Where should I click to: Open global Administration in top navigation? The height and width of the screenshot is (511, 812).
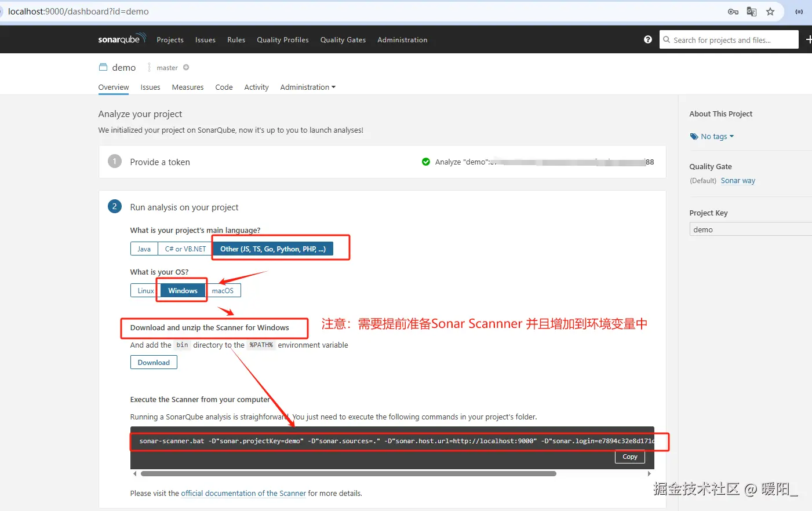(402, 40)
